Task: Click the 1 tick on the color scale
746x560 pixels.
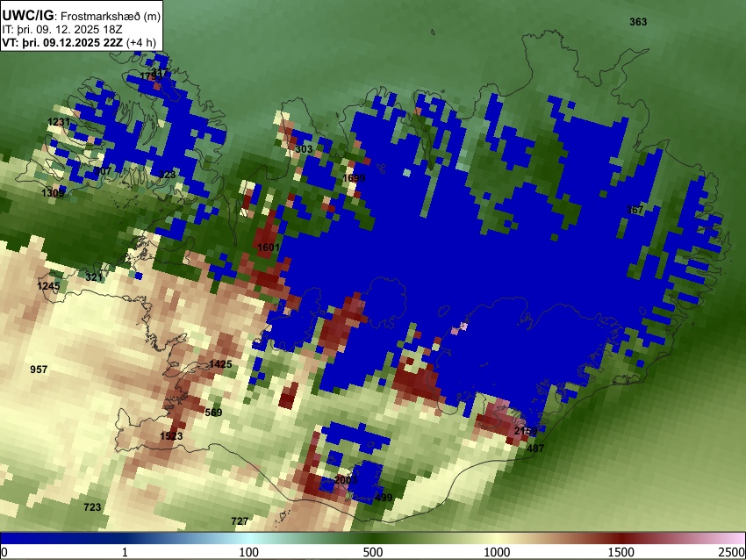Action: pyautogui.click(x=125, y=552)
